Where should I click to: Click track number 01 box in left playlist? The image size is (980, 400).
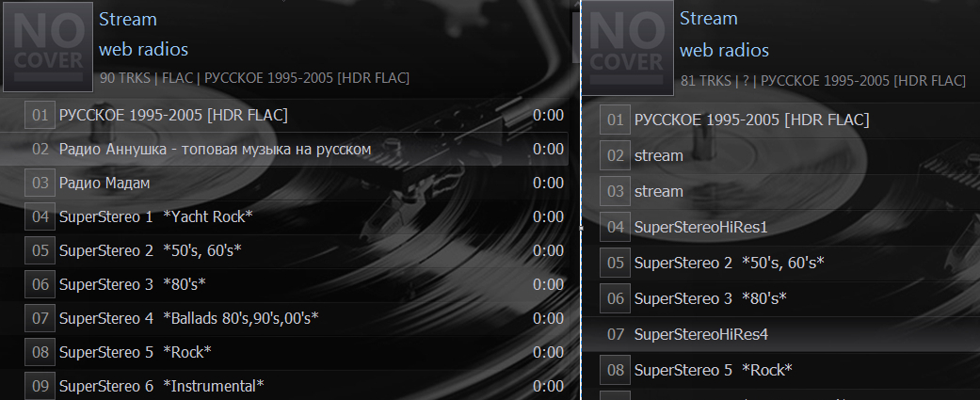pyautogui.click(x=40, y=115)
